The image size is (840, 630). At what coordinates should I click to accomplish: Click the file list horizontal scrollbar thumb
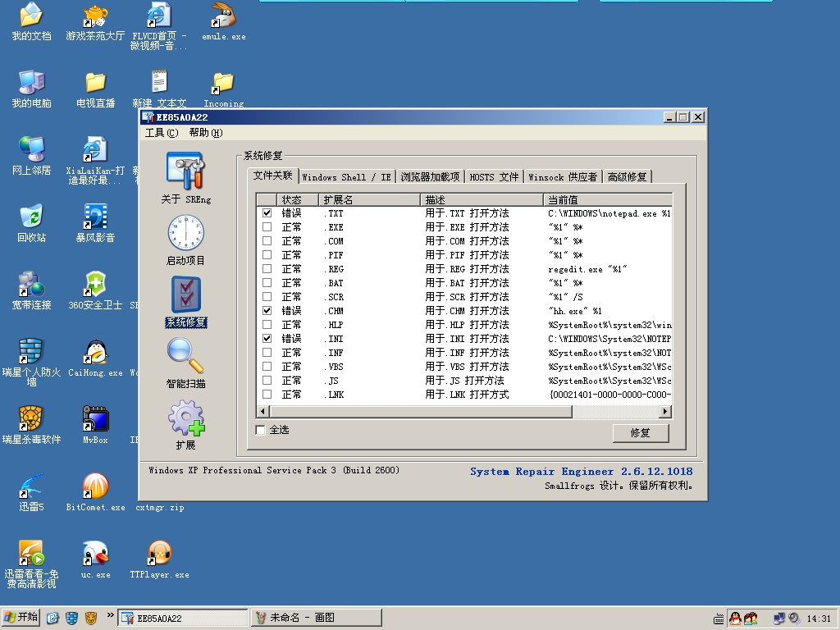(421, 412)
